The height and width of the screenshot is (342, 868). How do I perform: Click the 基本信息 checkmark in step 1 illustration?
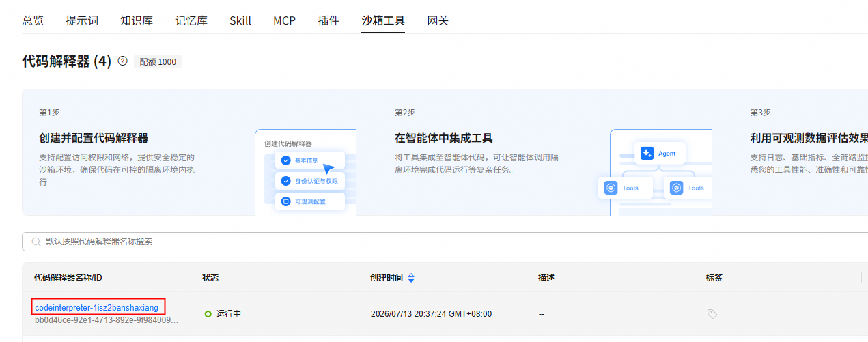pos(285,160)
